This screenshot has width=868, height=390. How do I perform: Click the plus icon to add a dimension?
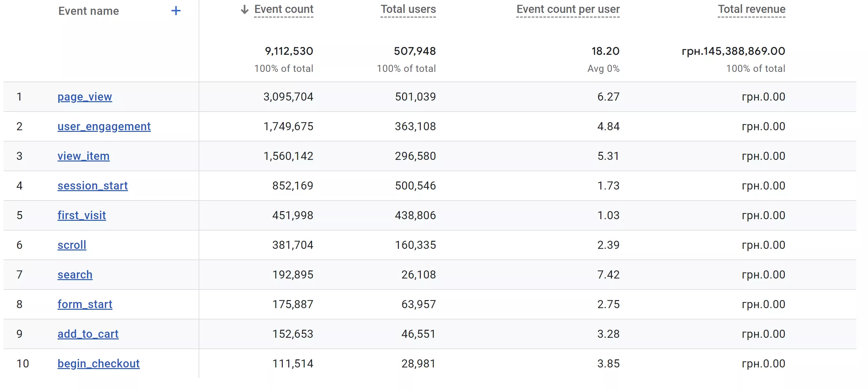pos(175,11)
